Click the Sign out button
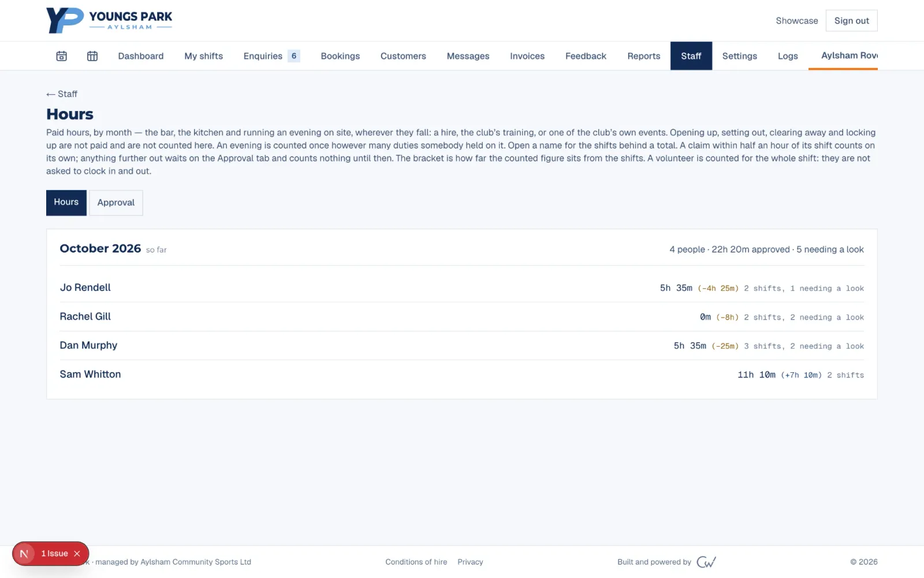924x578 pixels. (851, 21)
